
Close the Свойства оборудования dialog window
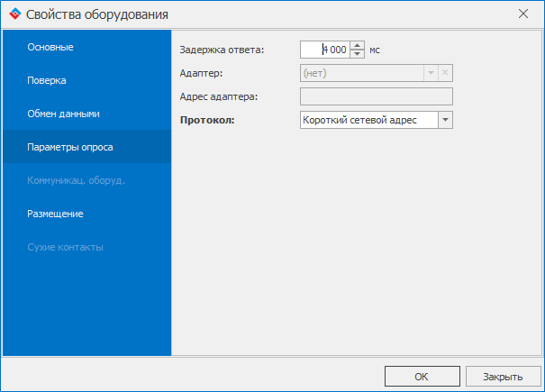tap(523, 14)
